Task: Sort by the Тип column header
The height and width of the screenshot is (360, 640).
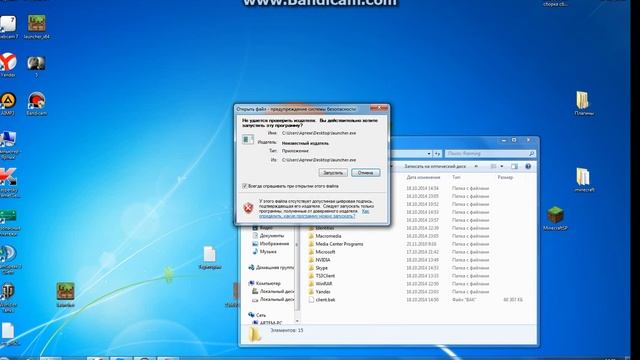Action: coord(456,178)
